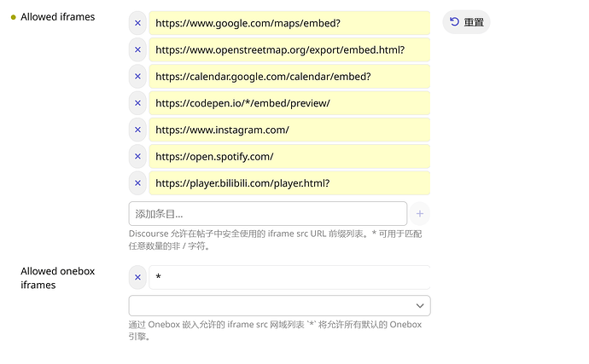Remove the * onebox iframe entry

tap(137, 277)
